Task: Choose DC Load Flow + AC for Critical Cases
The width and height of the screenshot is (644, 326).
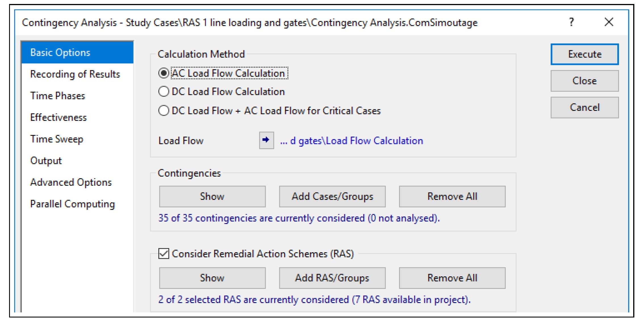Action: [x=164, y=111]
